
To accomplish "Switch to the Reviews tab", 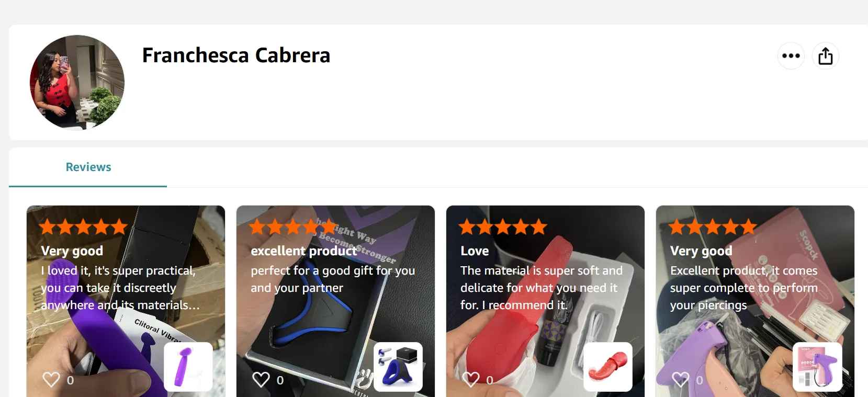I will click(x=88, y=167).
